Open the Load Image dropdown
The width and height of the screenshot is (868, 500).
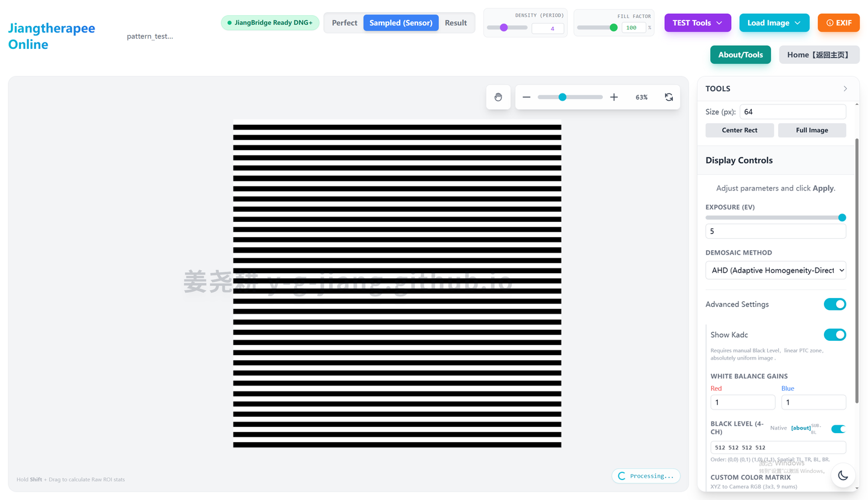pos(774,23)
